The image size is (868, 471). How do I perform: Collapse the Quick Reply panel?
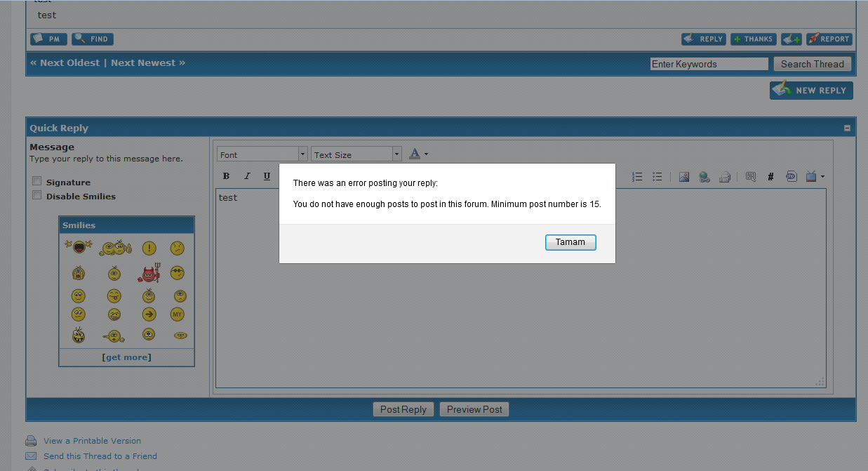847,128
